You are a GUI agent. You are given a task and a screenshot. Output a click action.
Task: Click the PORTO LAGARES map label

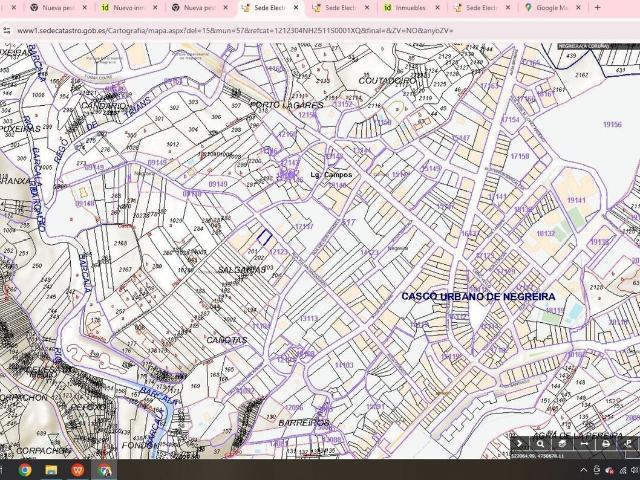pyautogui.click(x=286, y=105)
